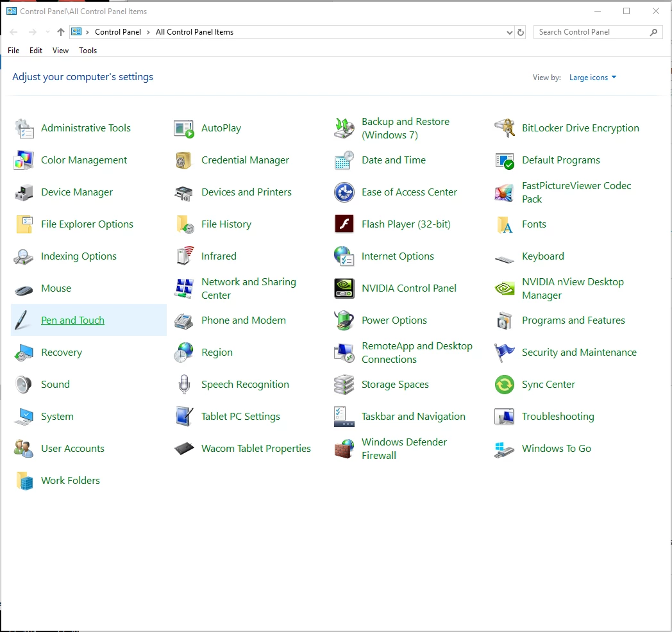Open the Tablet PC Settings icon
This screenshot has width=672, height=632.
[184, 417]
